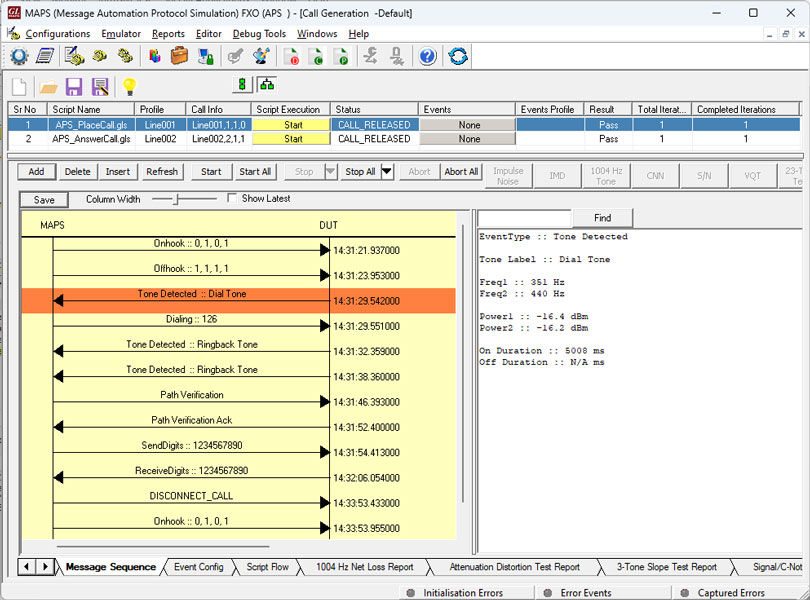Click the purple floppy disk save icon
Screen dimensions: 810x600
coord(74,87)
